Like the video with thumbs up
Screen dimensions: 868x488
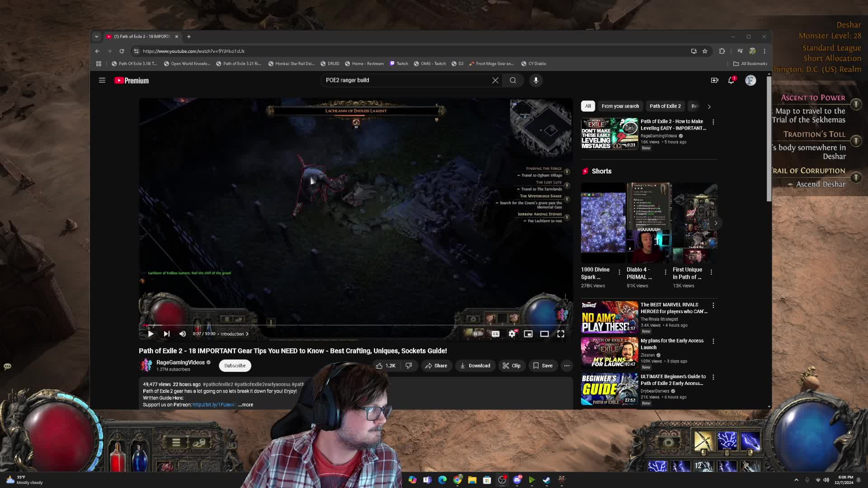(x=386, y=366)
